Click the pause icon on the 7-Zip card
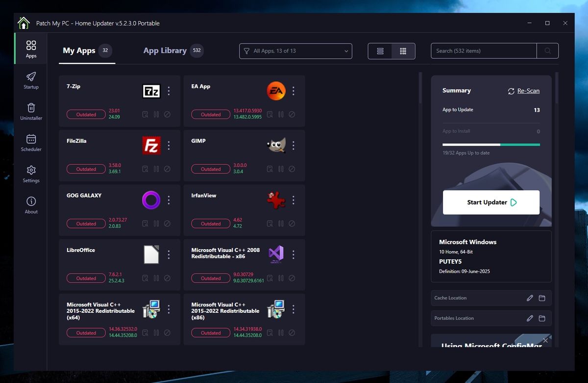The height and width of the screenshot is (383, 588). (156, 114)
